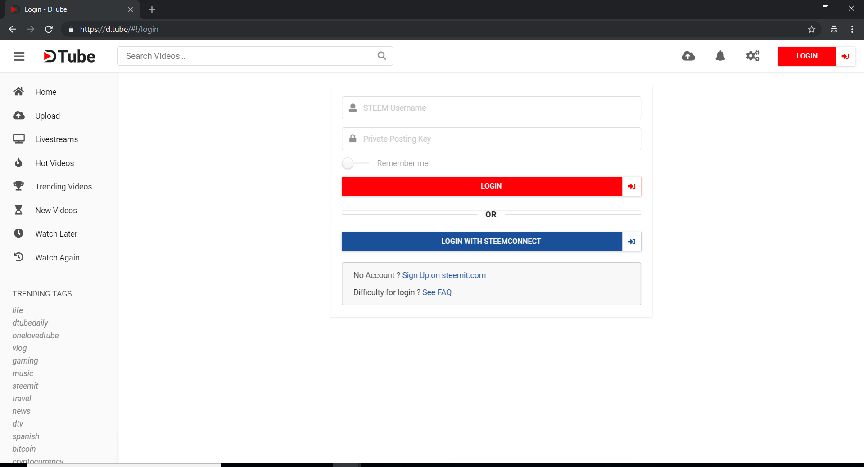This screenshot has width=868, height=467.
Task: Bookmark this page with the star
Action: point(811,29)
